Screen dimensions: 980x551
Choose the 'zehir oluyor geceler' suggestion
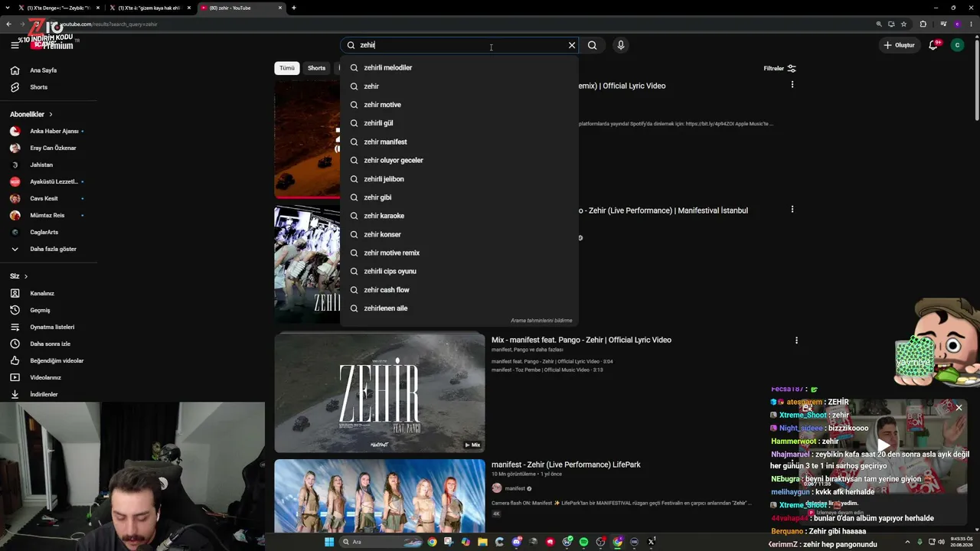point(459,160)
